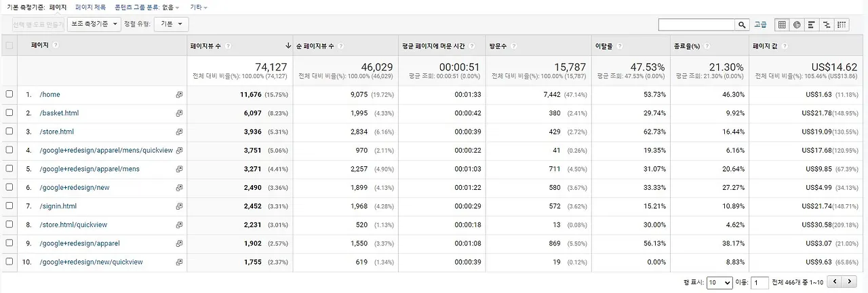
Task: Check the box for /store.html/quickview row
Action: click(x=9, y=224)
